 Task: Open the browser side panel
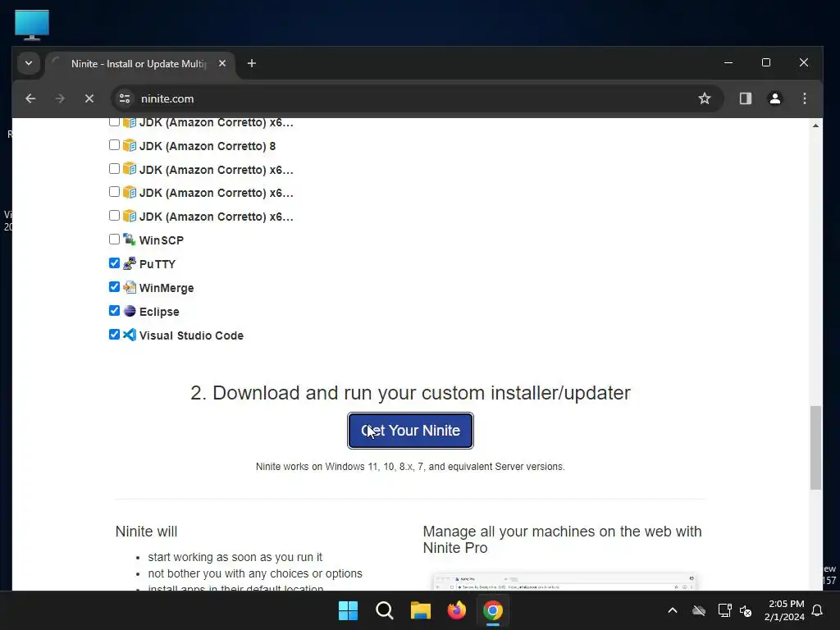(745, 98)
